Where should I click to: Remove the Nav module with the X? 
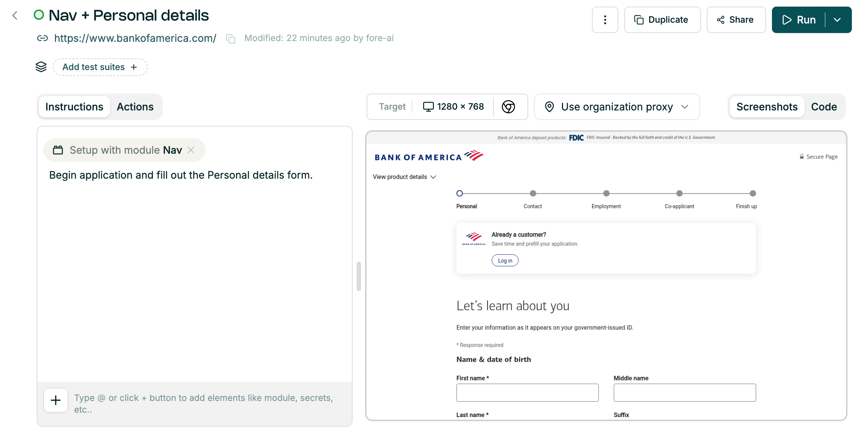coord(191,150)
